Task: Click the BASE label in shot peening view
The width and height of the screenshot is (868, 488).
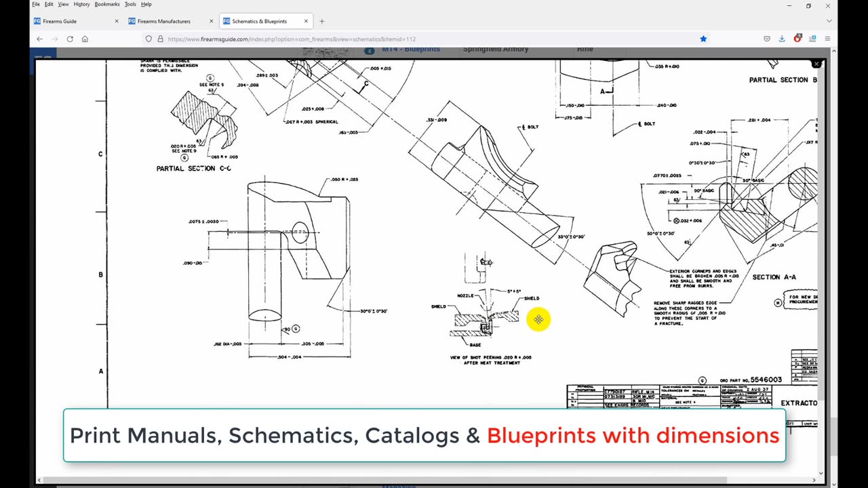Action: (475, 344)
